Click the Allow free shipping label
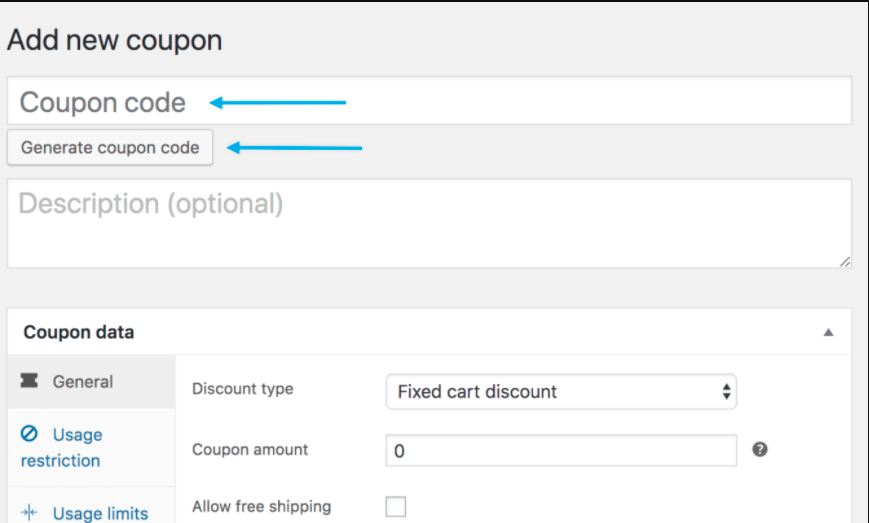 click(x=261, y=506)
